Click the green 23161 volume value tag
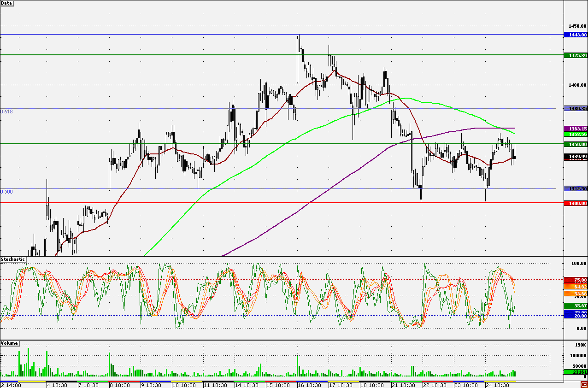Image resolution: width=588 pixels, height=388 pixels. tap(576, 371)
